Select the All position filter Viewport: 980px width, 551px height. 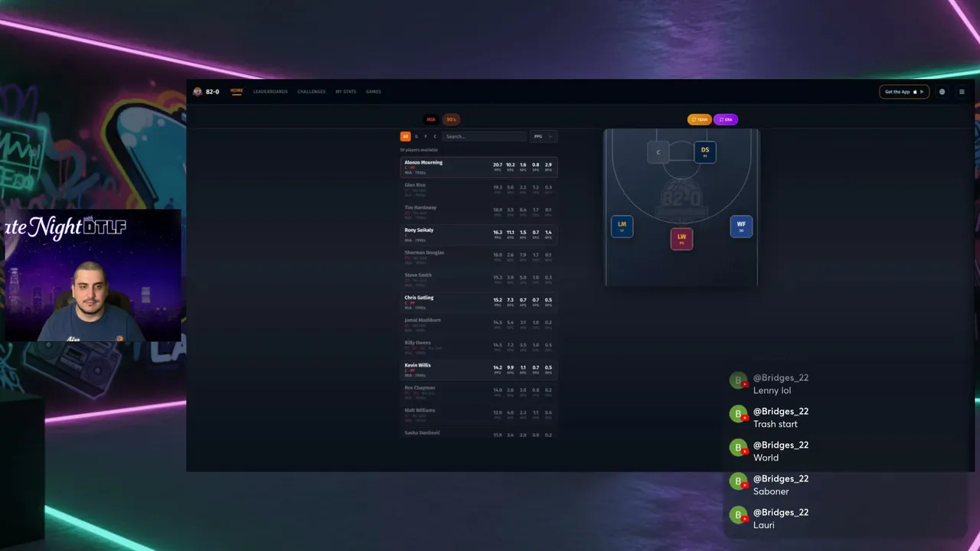tap(405, 136)
